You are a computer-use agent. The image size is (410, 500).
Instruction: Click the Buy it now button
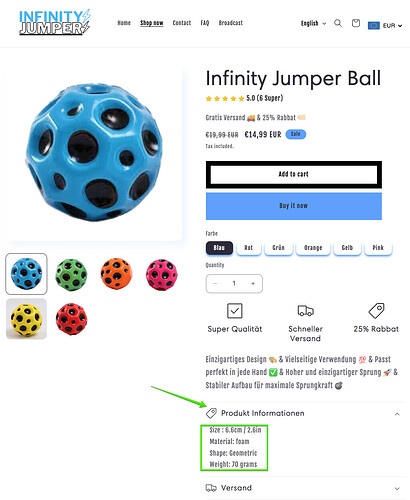[294, 206]
